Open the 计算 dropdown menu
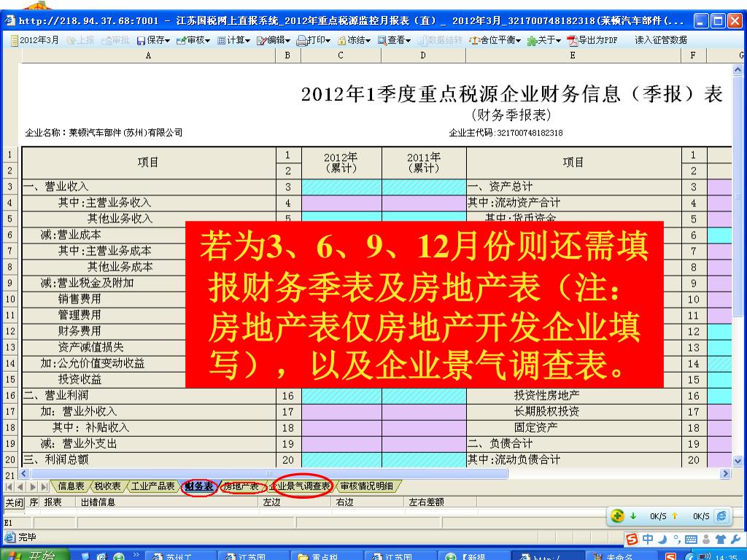This screenshot has width=747, height=560. [234, 40]
